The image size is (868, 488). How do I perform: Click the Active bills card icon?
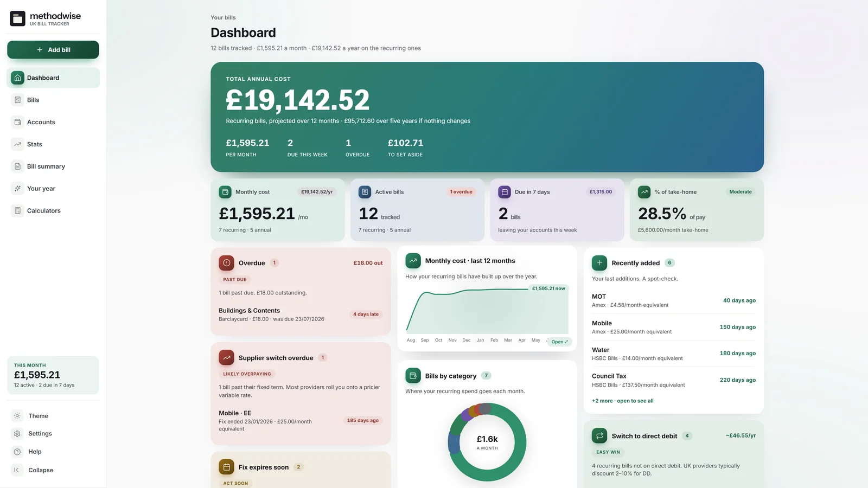[x=365, y=192]
